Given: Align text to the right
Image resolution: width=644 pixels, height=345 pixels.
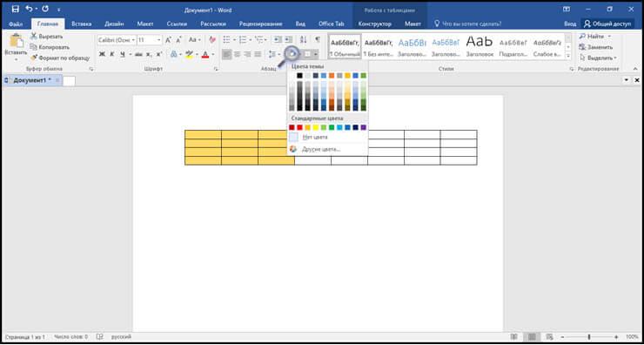Looking at the screenshot, I should [247, 54].
